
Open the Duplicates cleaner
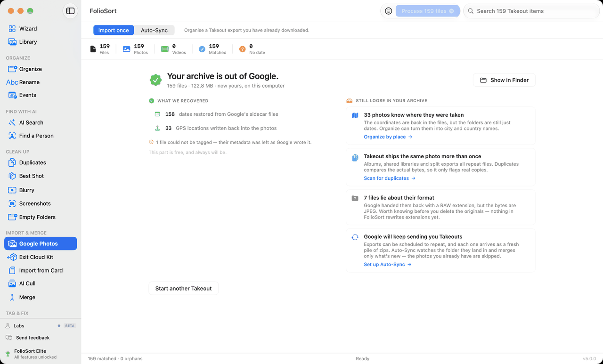point(41,162)
